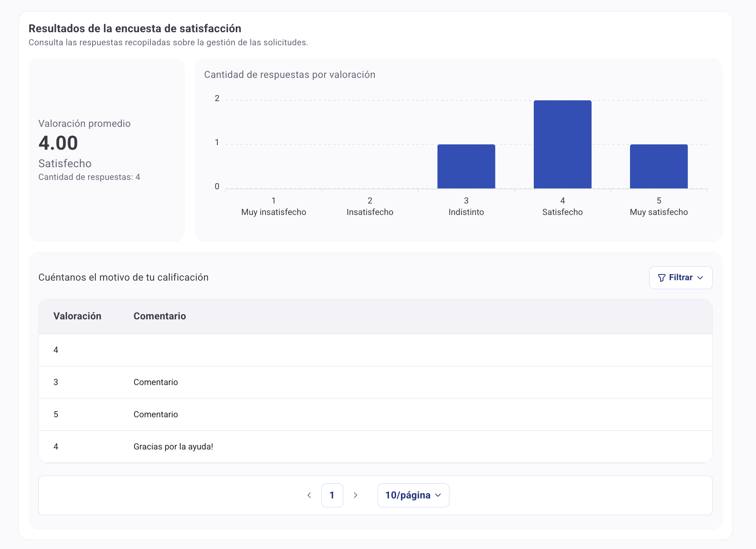This screenshot has height=549, width=756.
Task: Click the funnel icon in Filtrar button
Action: [661, 278]
